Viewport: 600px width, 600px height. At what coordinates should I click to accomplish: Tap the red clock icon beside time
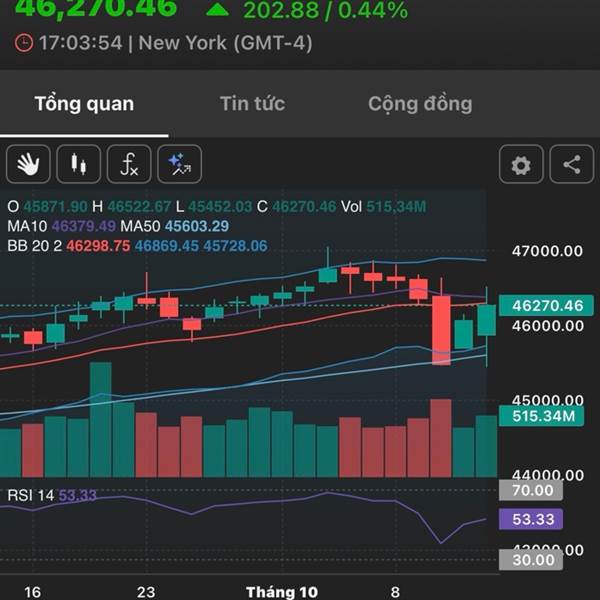pyautogui.click(x=24, y=43)
